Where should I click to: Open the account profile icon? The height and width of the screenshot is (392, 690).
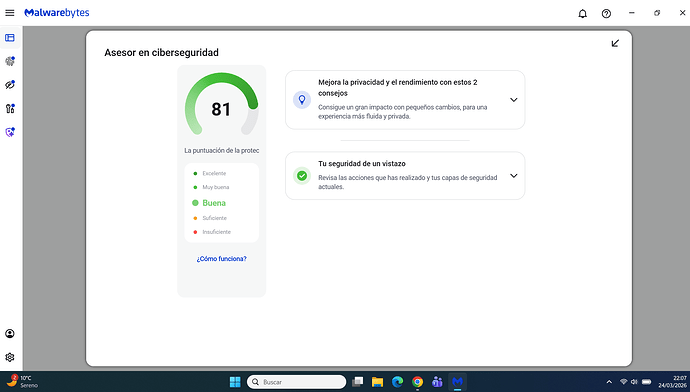(x=10, y=333)
